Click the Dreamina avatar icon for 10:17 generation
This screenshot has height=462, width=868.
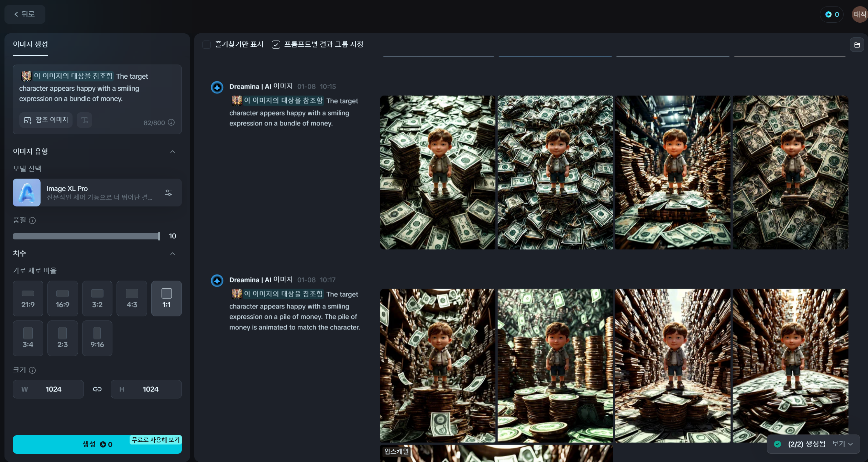point(217,281)
